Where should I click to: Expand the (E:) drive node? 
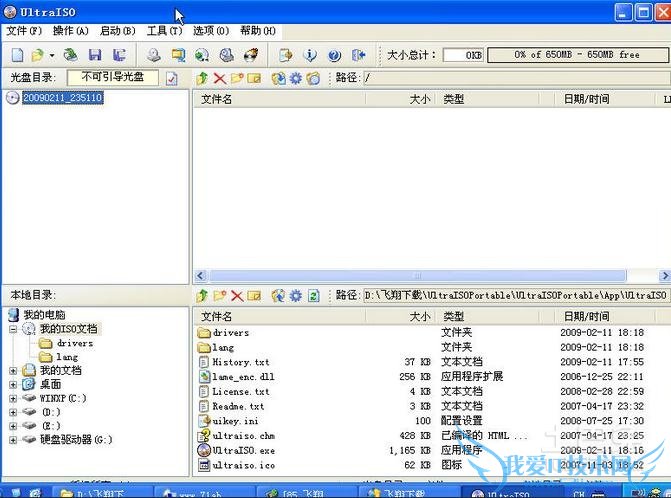tap(13, 426)
